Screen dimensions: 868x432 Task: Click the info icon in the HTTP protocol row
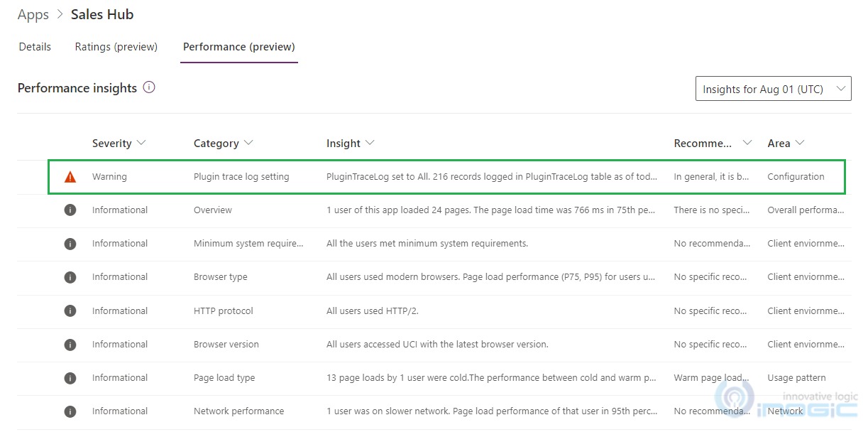click(70, 311)
